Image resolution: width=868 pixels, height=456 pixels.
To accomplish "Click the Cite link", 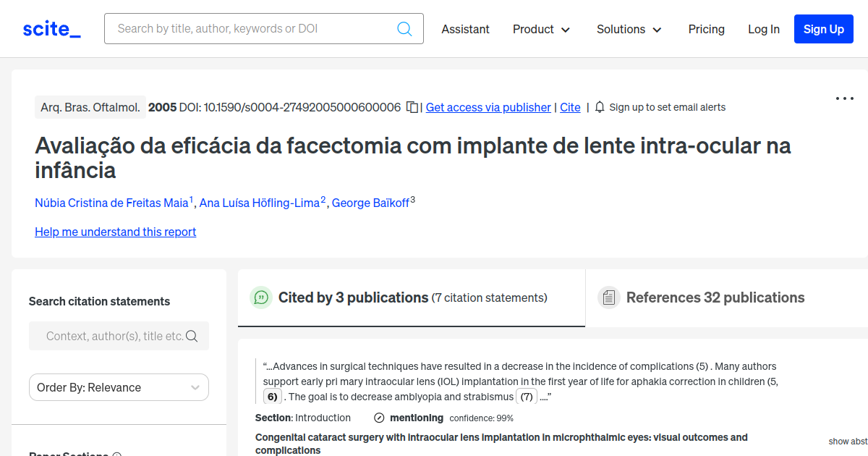I will (x=570, y=107).
